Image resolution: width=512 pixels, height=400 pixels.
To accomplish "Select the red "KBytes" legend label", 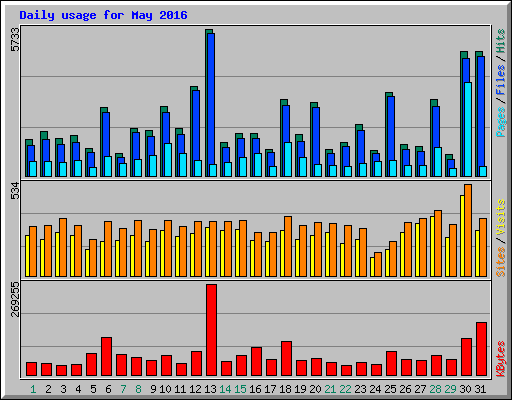I will pyautogui.click(x=501, y=359).
